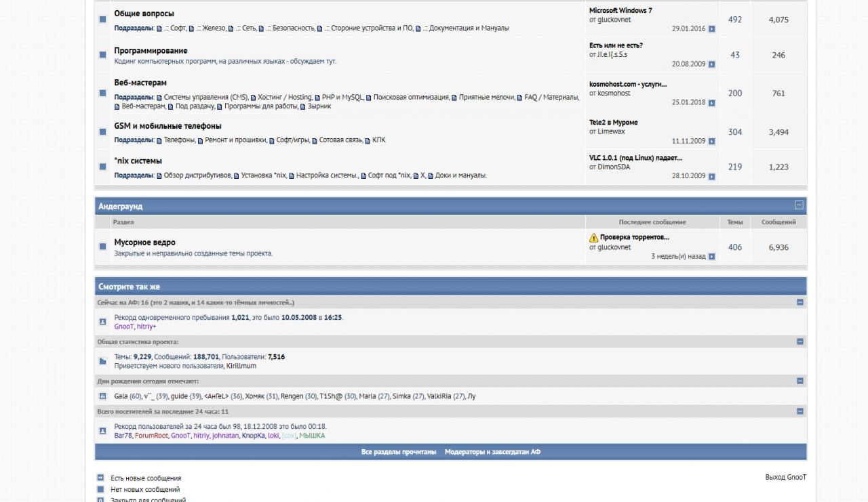Jump to last post in Tele2 в Муроме
Viewport: 868px width, 502px height.
click(x=711, y=142)
